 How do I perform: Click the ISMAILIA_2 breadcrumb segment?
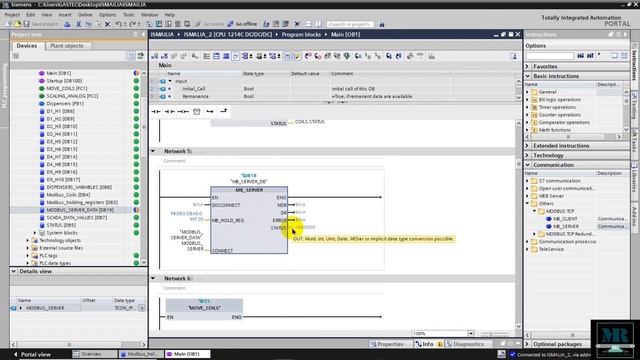point(228,35)
